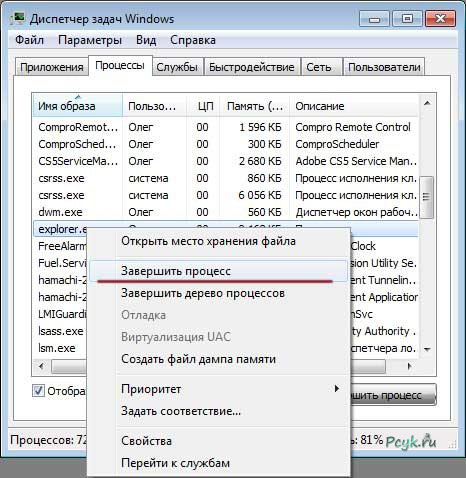Sort by Память column header

255,106
